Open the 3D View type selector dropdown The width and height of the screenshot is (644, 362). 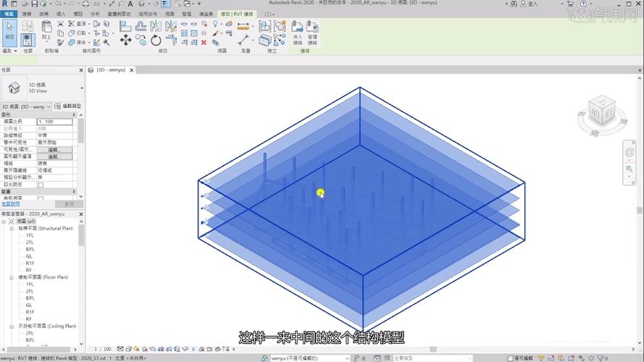pos(82,88)
